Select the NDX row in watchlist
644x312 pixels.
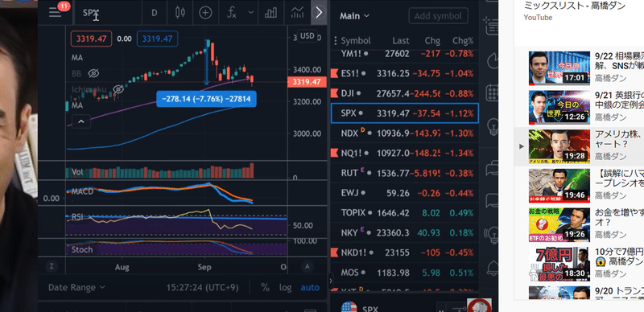coord(405,133)
